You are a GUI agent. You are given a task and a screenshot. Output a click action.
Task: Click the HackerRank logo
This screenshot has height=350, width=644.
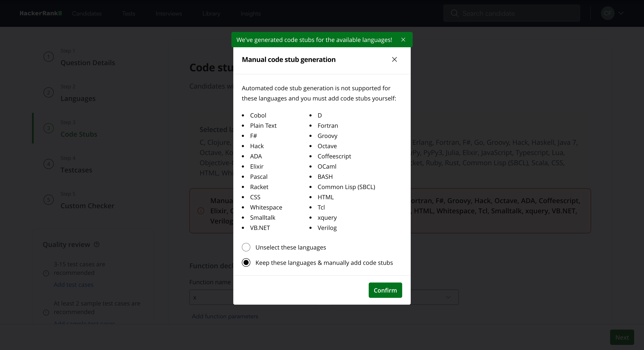click(41, 13)
